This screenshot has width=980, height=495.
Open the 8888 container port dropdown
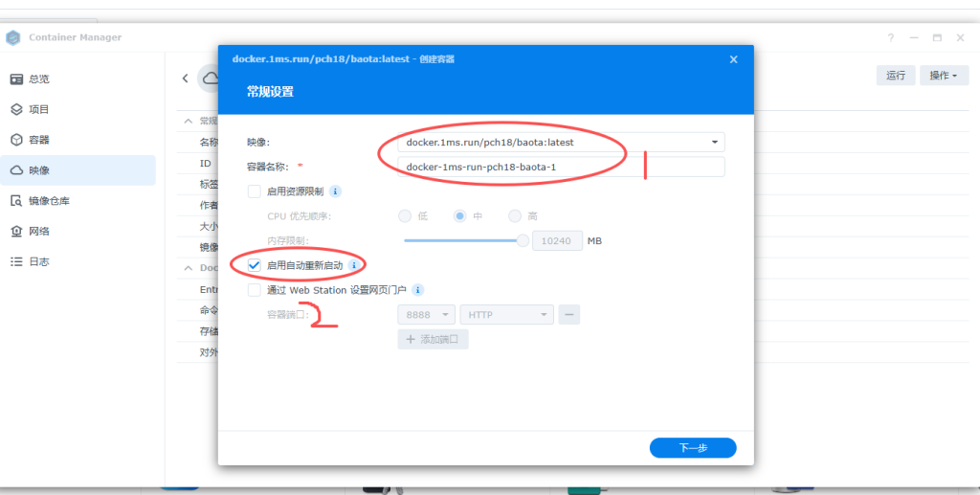pyautogui.click(x=427, y=314)
